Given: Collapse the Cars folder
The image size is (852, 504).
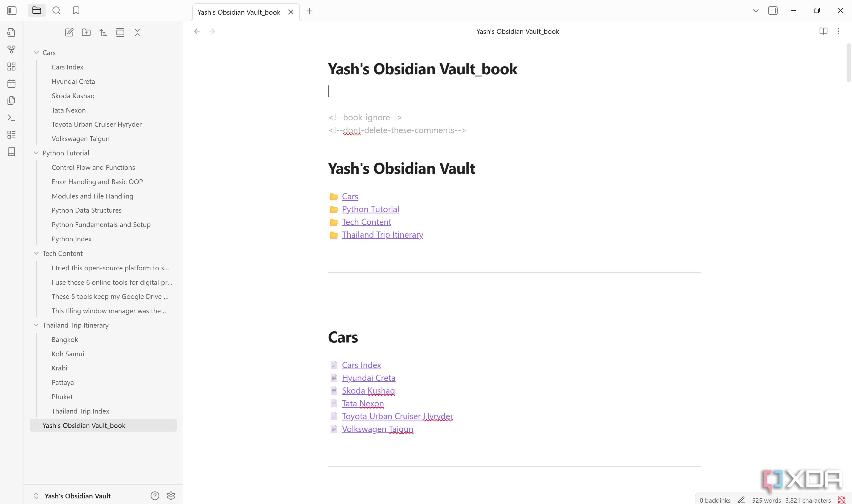Looking at the screenshot, I should [36, 53].
